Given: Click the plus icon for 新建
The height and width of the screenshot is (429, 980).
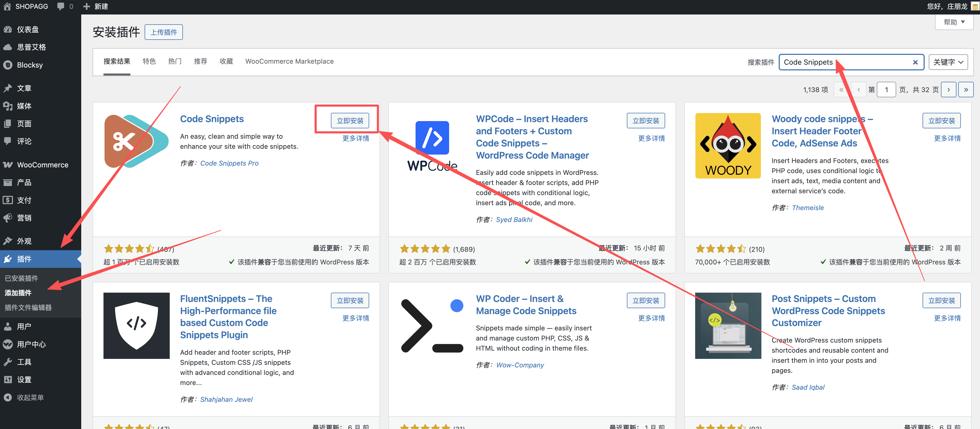Looking at the screenshot, I should pos(87,6).
